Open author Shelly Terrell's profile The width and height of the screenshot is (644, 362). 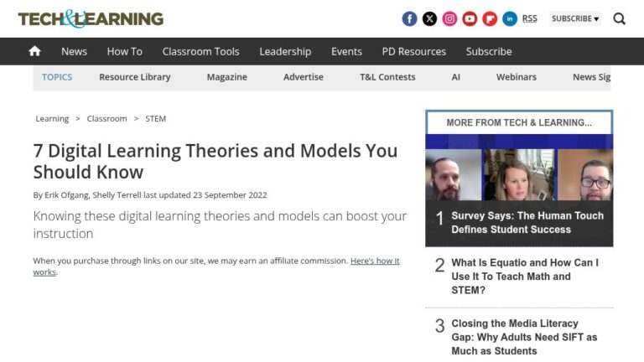click(x=117, y=195)
